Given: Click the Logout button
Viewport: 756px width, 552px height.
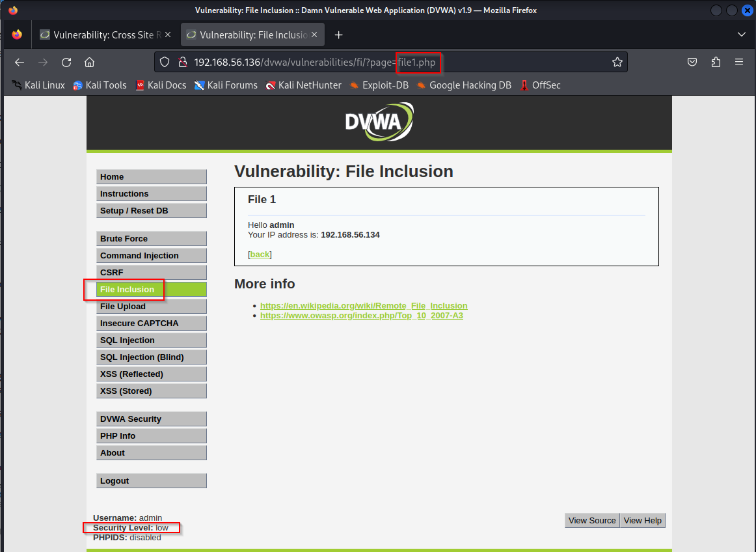Looking at the screenshot, I should pos(152,480).
